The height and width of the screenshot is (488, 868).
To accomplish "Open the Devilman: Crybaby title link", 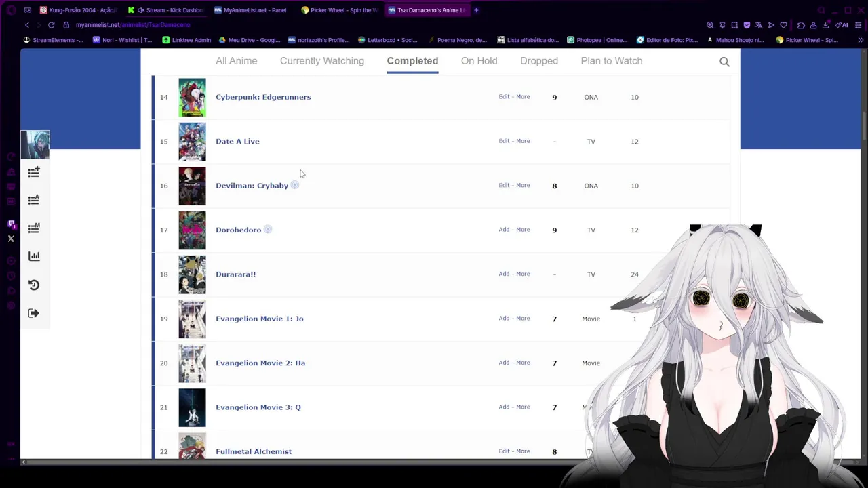I will [x=252, y=186].
